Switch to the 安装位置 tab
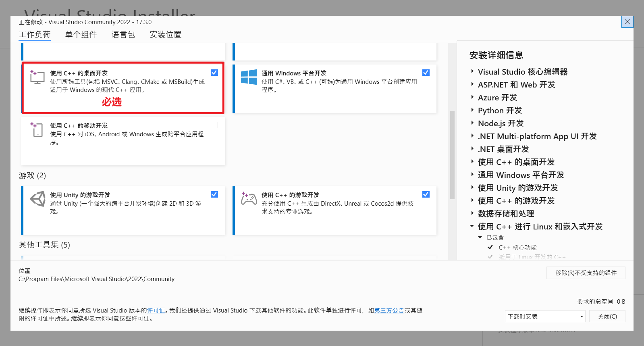This screenshot has height=346, width=644. pyautogui.click(x=166, y=35)
